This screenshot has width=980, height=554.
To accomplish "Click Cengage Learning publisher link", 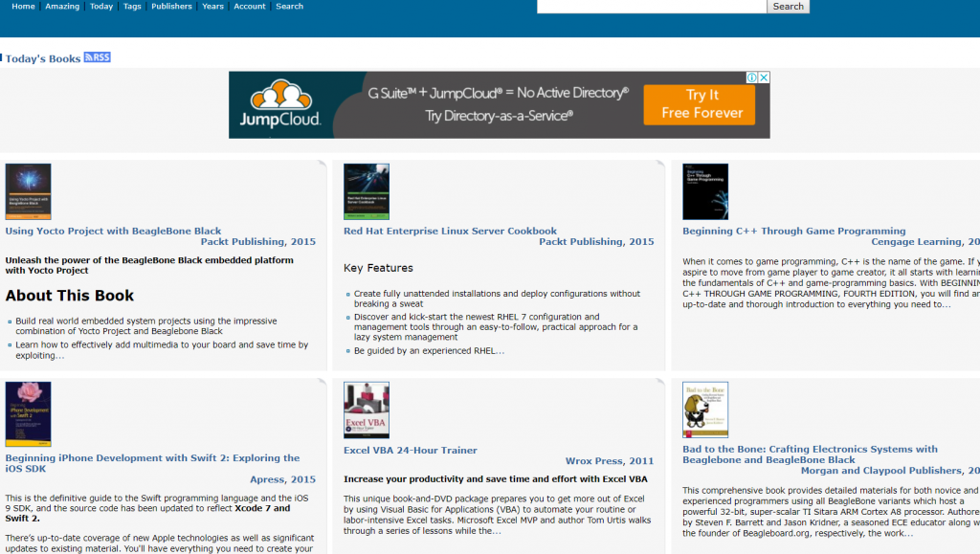I will click(x=925, y=242).
